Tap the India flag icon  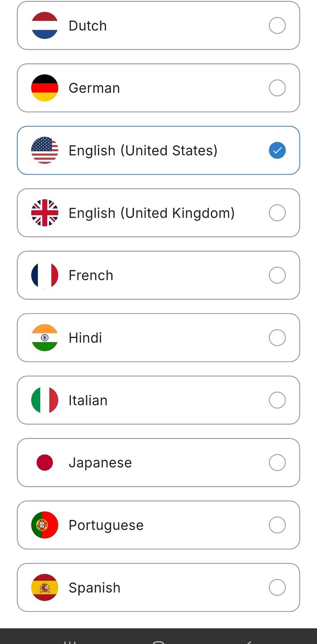45,337
